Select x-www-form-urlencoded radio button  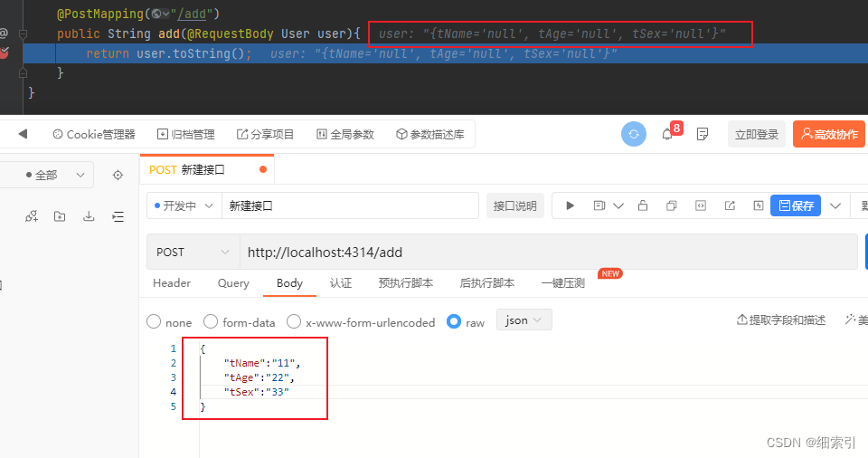click(x=294, y=321)
